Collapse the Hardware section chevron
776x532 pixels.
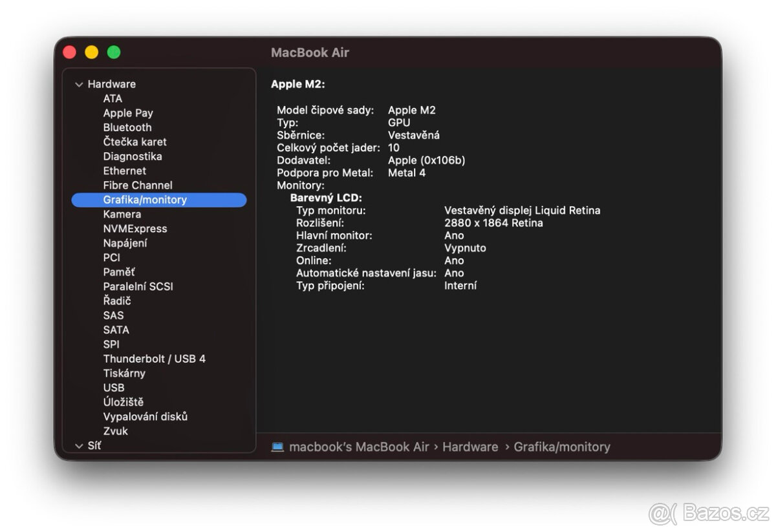click(x=79, y=85)
